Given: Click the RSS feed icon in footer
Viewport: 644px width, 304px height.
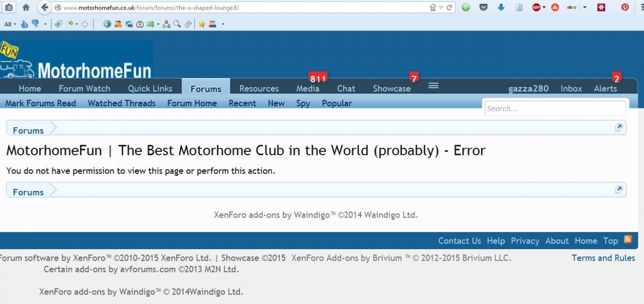Looking at the screenshot, I should (627, 239).
